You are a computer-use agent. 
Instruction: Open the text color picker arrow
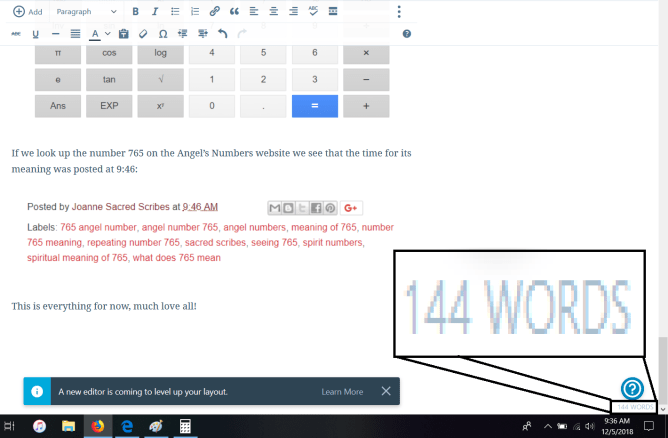(107, 34)
